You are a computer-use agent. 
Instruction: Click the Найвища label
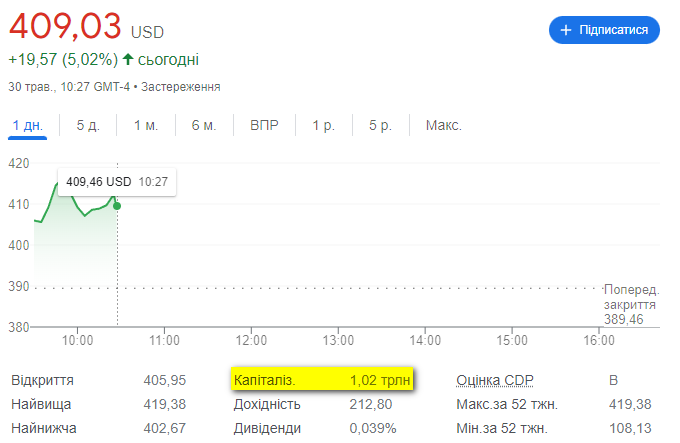tap(41, 404)
